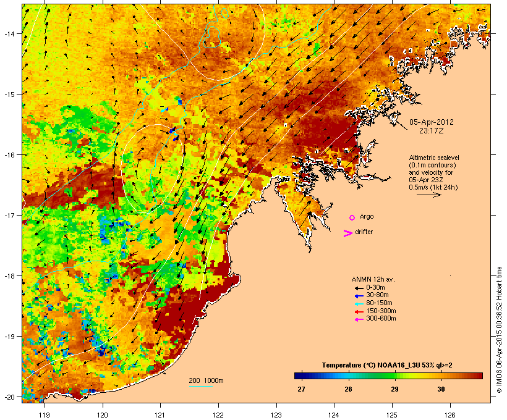Click the cyan 200m isobath legend line

[x=201, y=386]
